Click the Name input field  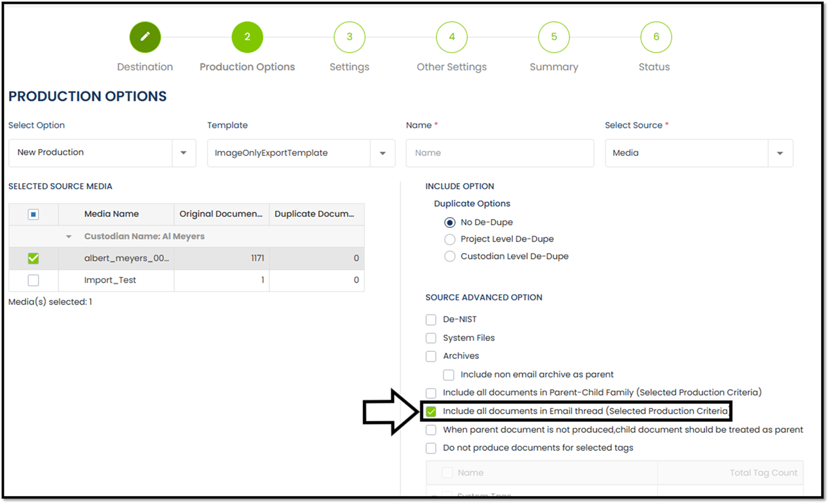coord(499,153)
